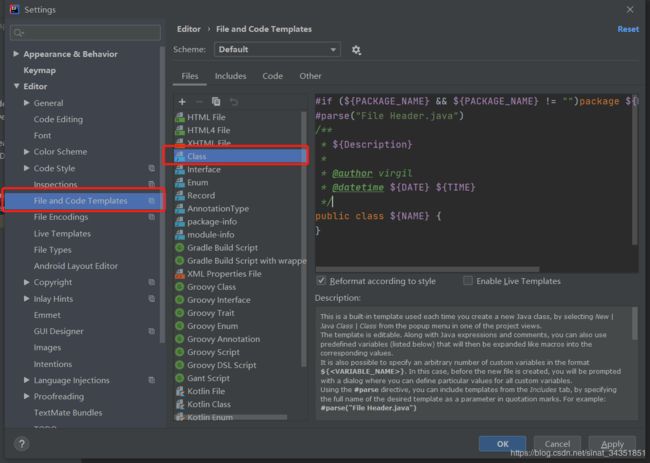Add a new template with plus icon
The image size is (650, 463).
click(182, 102)
